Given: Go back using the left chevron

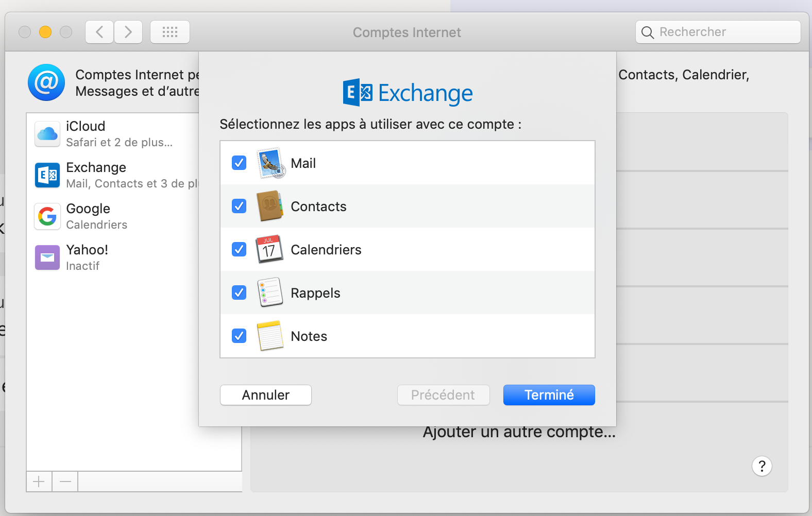Looking at the screenshot, I should pyautogui.click(x=99, y=32).
